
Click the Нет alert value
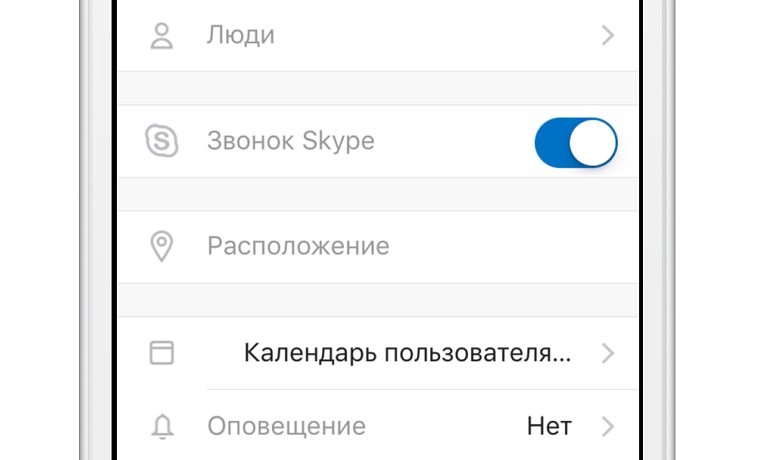tap(549, 428)
